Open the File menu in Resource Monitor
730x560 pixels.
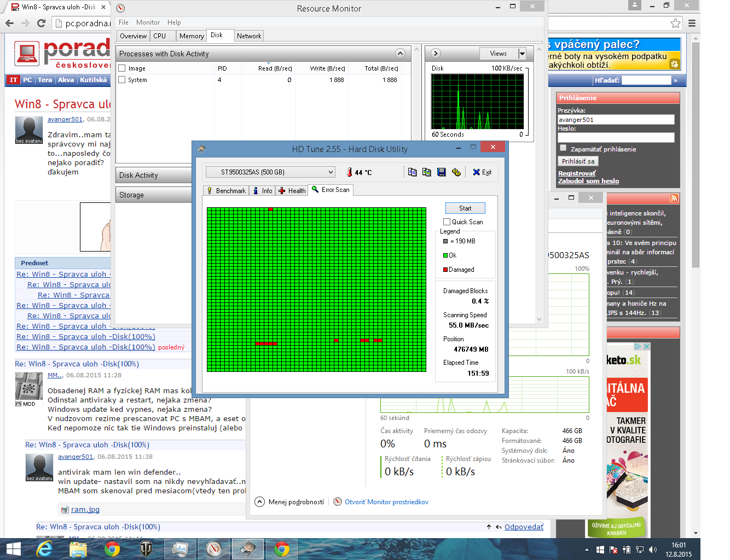click(x=124, y=22)
